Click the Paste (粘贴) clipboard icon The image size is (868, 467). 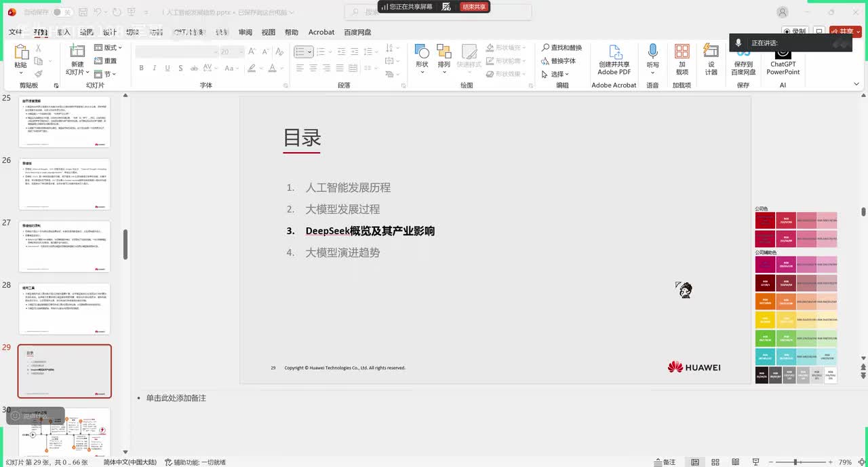[x=21, y=53]
